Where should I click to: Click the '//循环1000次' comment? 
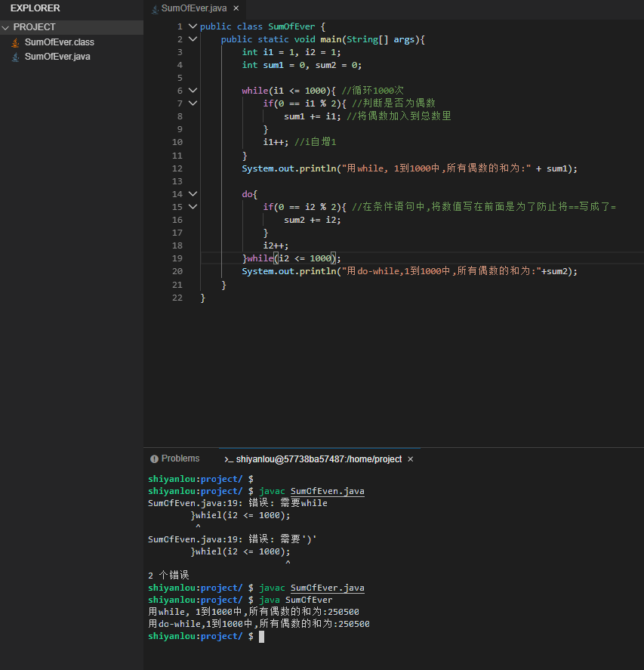[372, 91]
